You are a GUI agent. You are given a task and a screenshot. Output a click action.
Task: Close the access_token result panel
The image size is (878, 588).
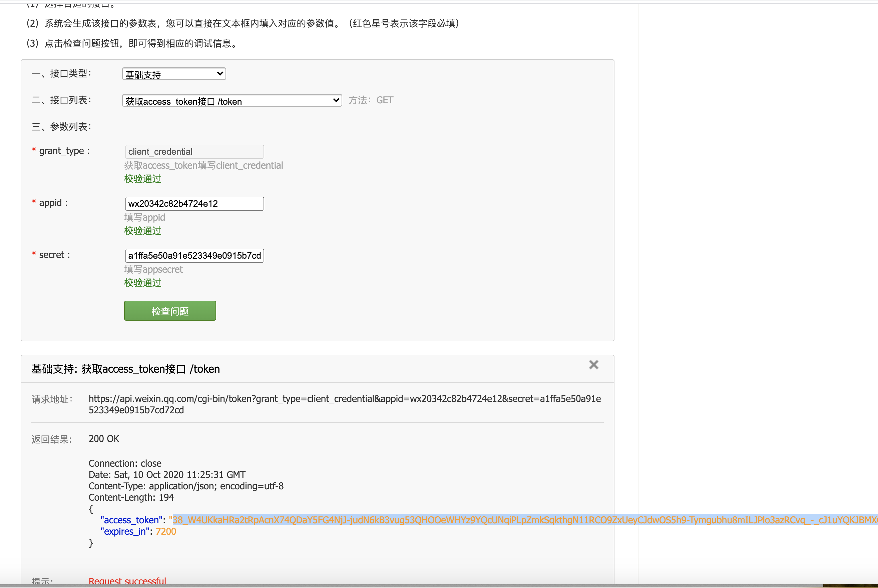[x=593, y=365]
